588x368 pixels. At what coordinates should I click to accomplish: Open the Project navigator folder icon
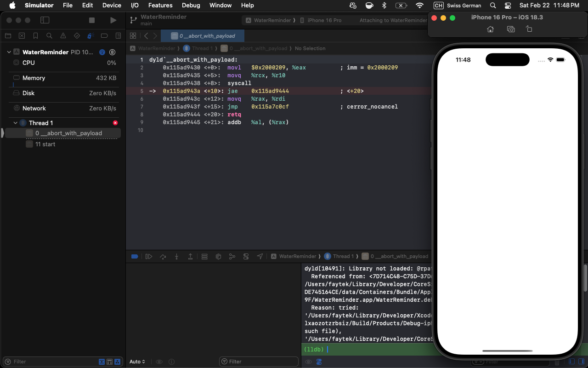[8, 36]
